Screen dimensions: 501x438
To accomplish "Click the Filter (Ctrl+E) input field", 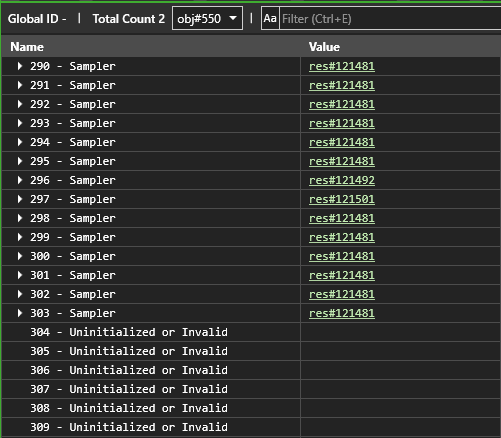I will pyautogui.click(x=390, y=19).
